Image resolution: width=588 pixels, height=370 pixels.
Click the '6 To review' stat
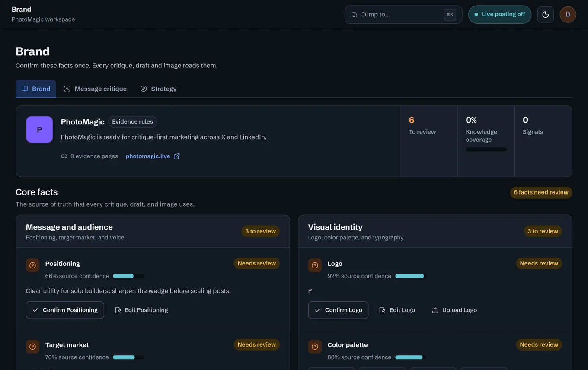point(429,141)
